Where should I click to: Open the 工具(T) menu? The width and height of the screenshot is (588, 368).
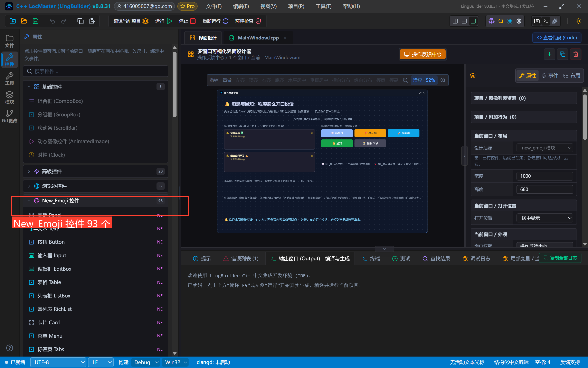[x=323, y=6]
